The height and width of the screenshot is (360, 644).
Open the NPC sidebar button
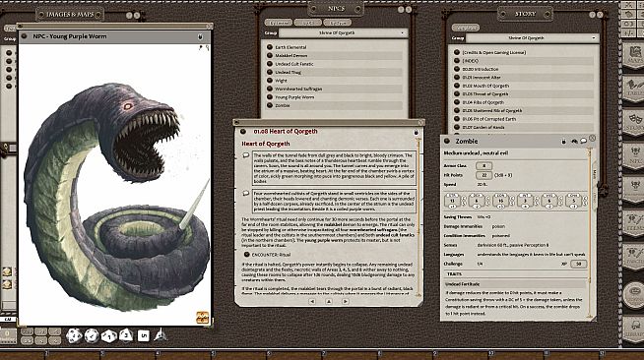tap(634, 155)
